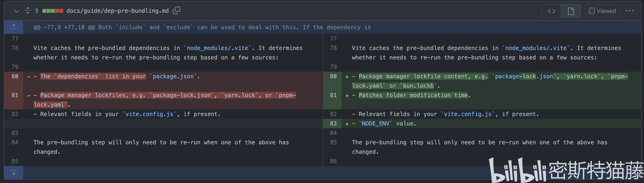Click `bun.lockb` in added line
The height and width of the screenshot is (183, 644).
point(418,86)
